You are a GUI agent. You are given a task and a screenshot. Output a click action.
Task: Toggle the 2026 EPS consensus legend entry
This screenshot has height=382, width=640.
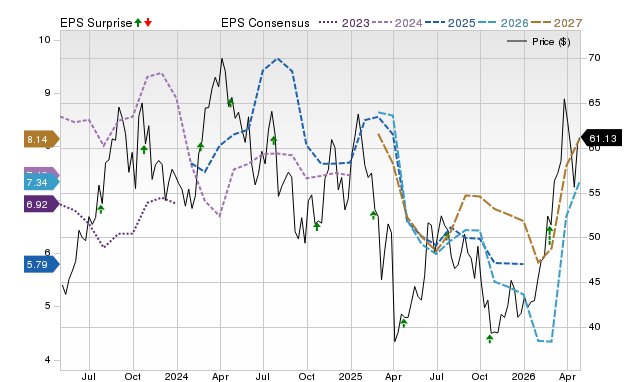(503, 23)
